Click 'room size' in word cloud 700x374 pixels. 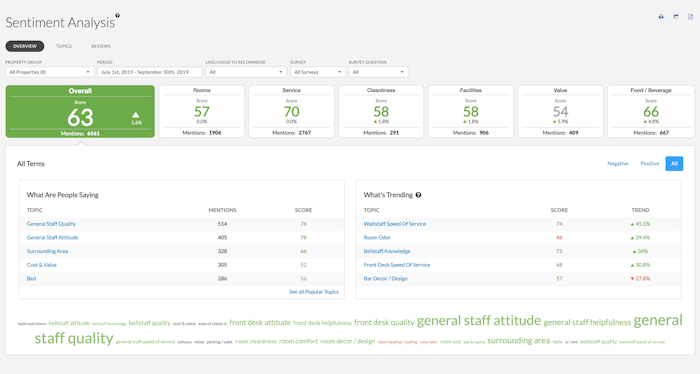click(x=450, y=342)
